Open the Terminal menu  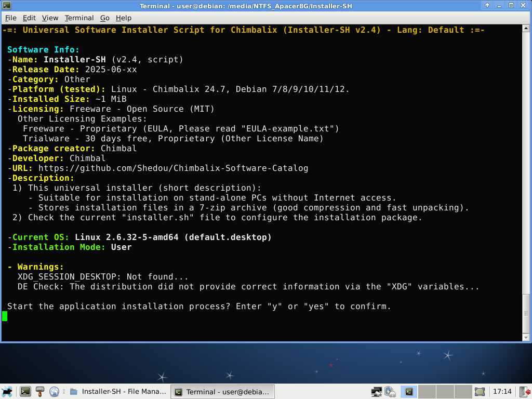tap(79, 18)
